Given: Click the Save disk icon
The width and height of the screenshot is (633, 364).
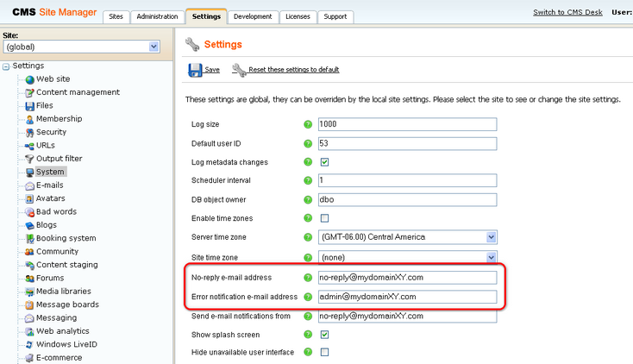Looking at the screenshot, I should [195, 70].
